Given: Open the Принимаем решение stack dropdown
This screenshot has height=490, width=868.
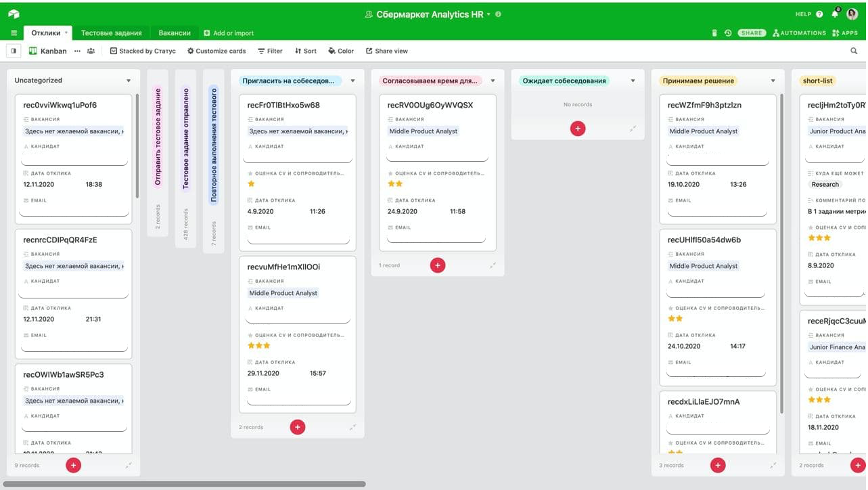Looking at the screenshot, I should pos(773,81).
